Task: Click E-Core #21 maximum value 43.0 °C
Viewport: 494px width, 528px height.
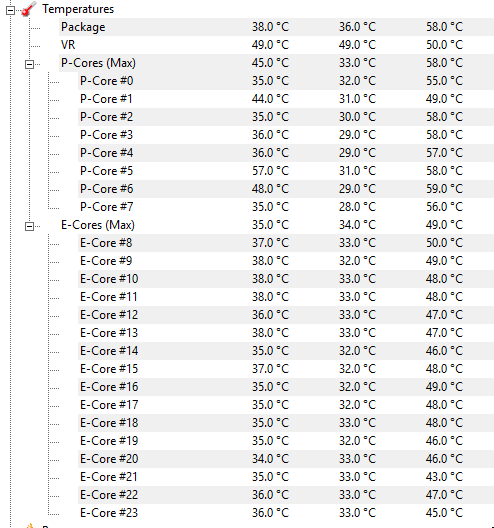Action: point(444,477)
